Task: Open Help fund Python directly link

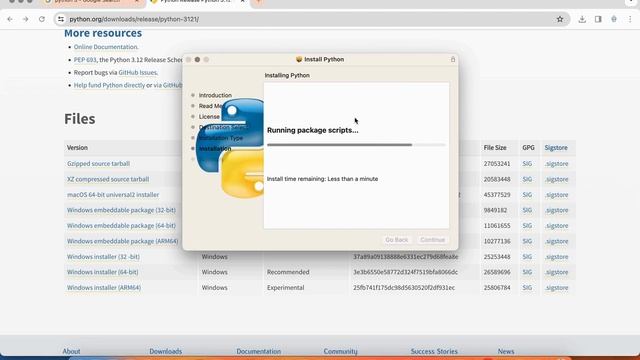Action: (x=109, y=85)
